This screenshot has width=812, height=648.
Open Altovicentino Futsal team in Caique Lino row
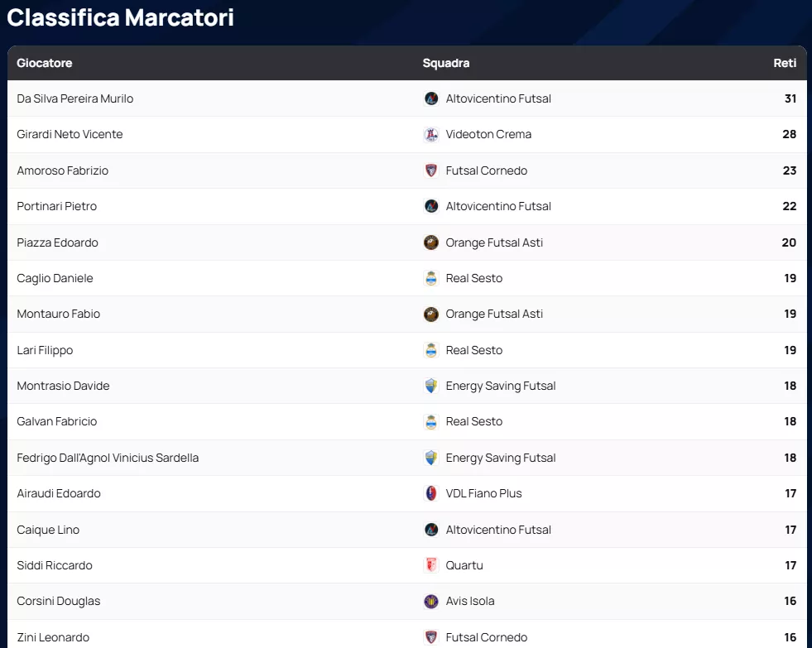498,530
